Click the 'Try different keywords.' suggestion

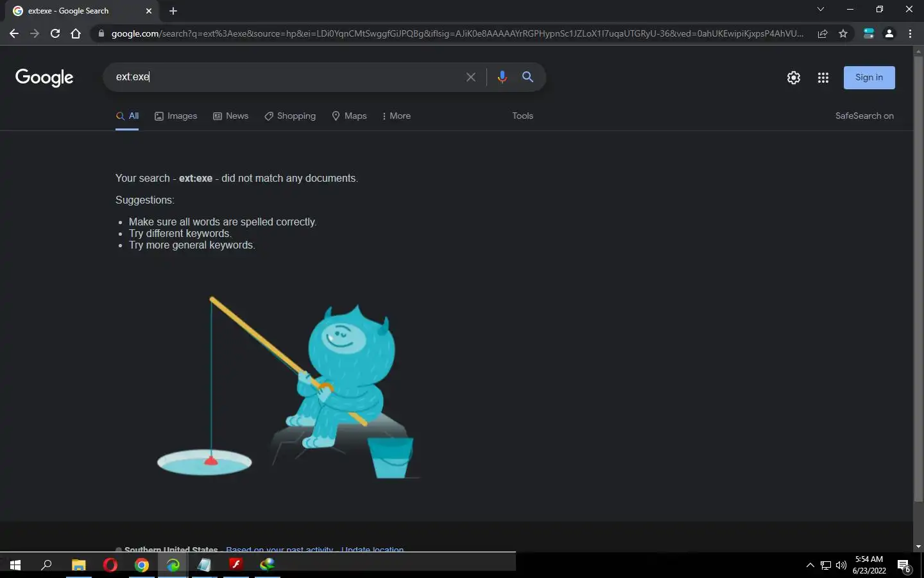[180, 234]
